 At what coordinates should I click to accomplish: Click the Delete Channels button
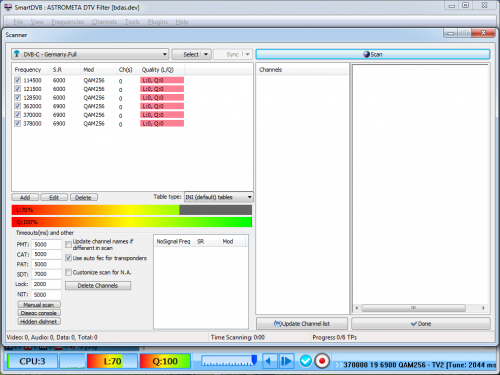point(98,286)
